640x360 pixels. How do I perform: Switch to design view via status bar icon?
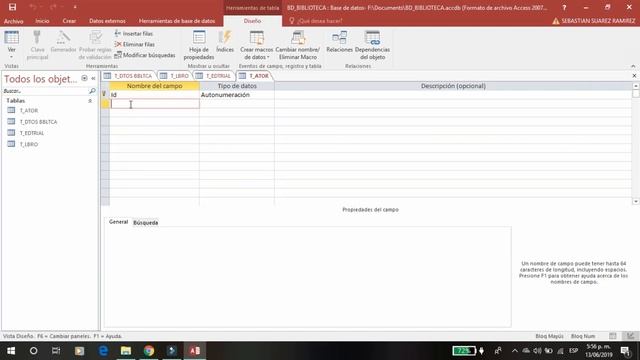[x=631, y=336]
